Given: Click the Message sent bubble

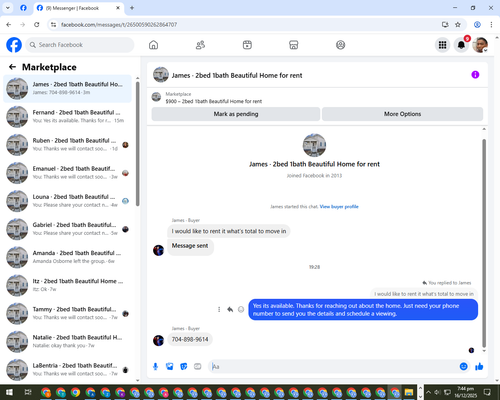Looking at the screenshot, I should [x=190, y=247].
